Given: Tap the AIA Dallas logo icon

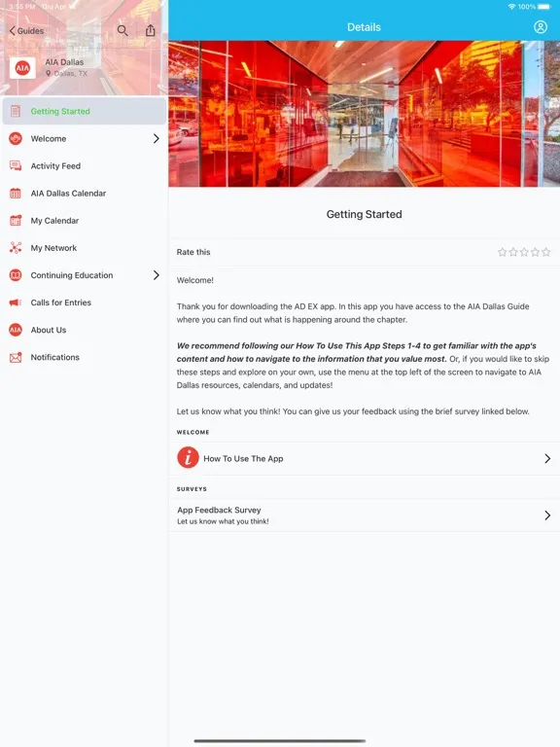Looking at the screenshot, I should pos(22,68).
